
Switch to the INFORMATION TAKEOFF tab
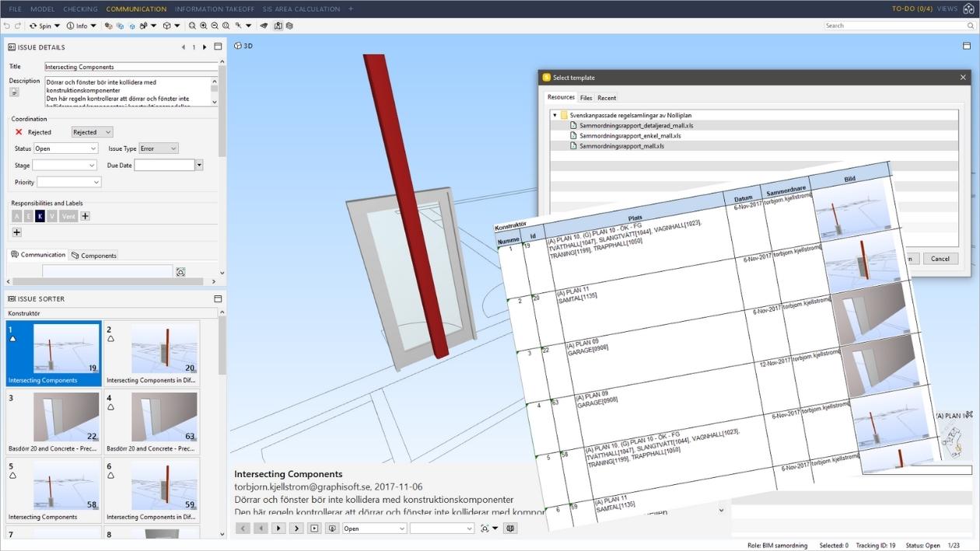216,9
